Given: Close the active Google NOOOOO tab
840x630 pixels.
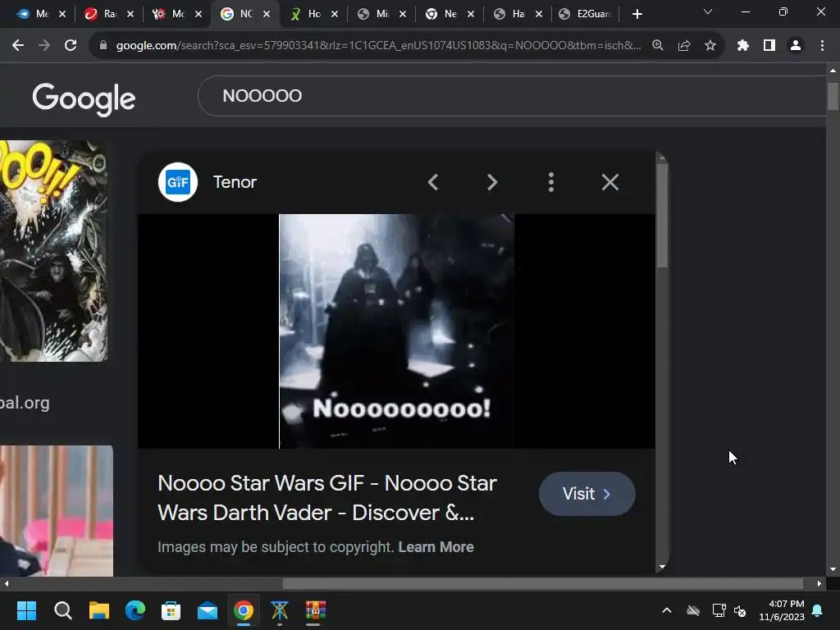Looking at the screenshot, I should pos(267,15).
